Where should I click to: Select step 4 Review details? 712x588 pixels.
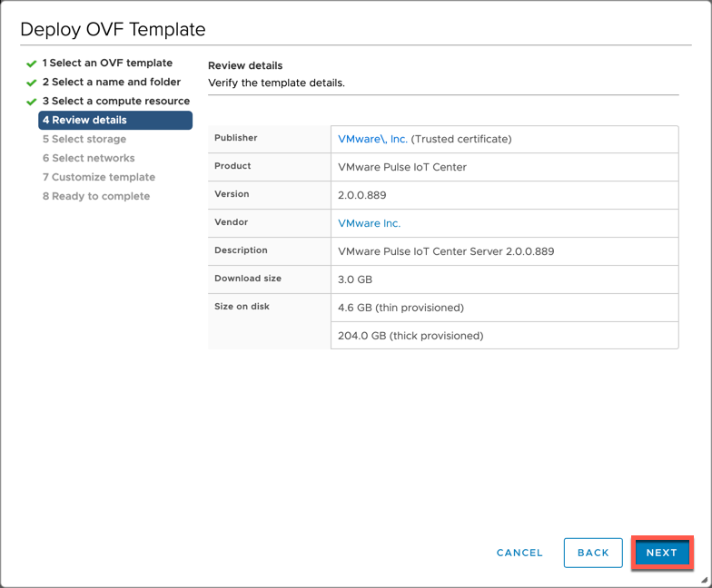115,120
